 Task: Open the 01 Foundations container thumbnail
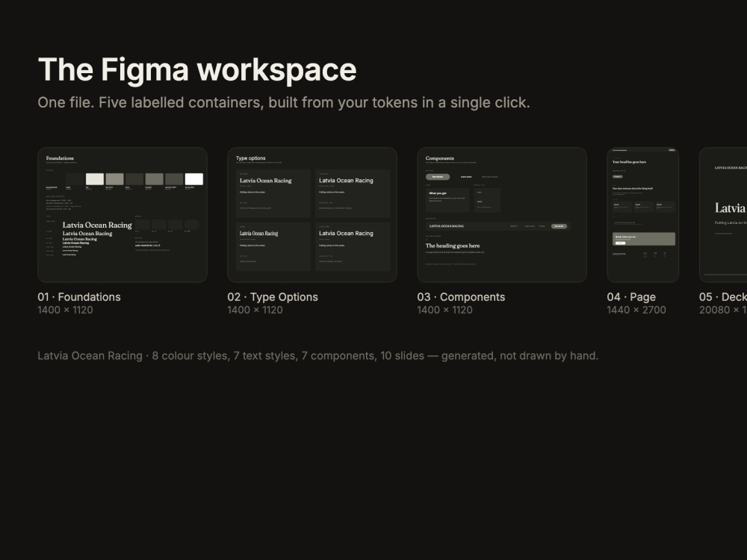(x=123, y=215)
